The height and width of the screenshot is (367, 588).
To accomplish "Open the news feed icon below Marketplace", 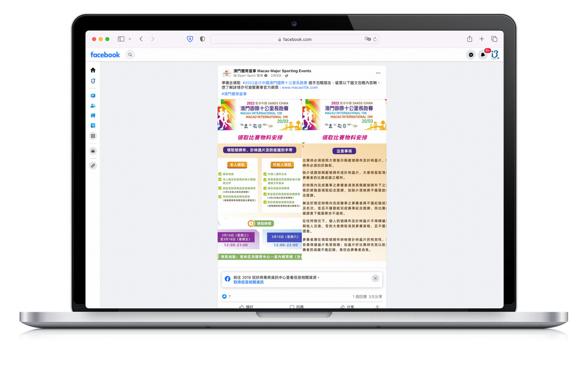I will click(x=93, y=126).
